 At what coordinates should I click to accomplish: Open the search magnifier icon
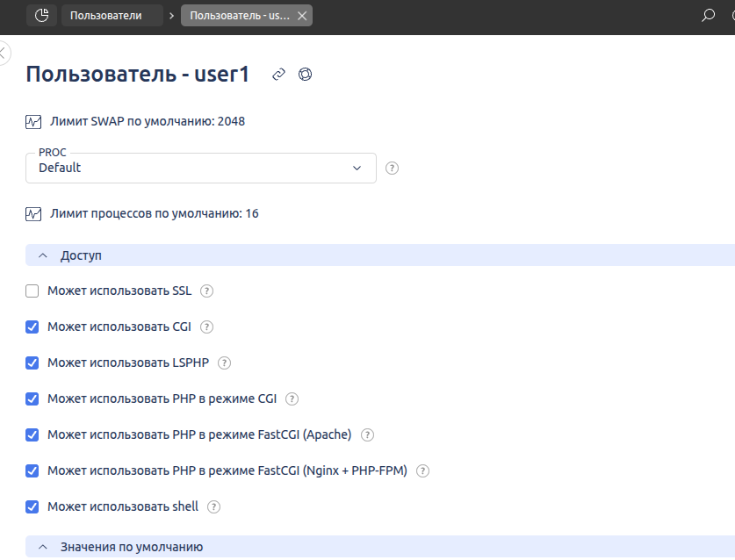708,15
